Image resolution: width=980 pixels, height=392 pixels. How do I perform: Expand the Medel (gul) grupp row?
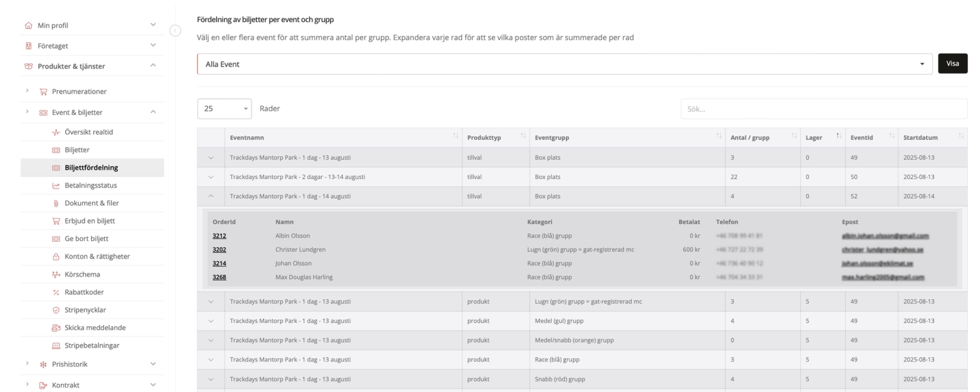(211, 321)
